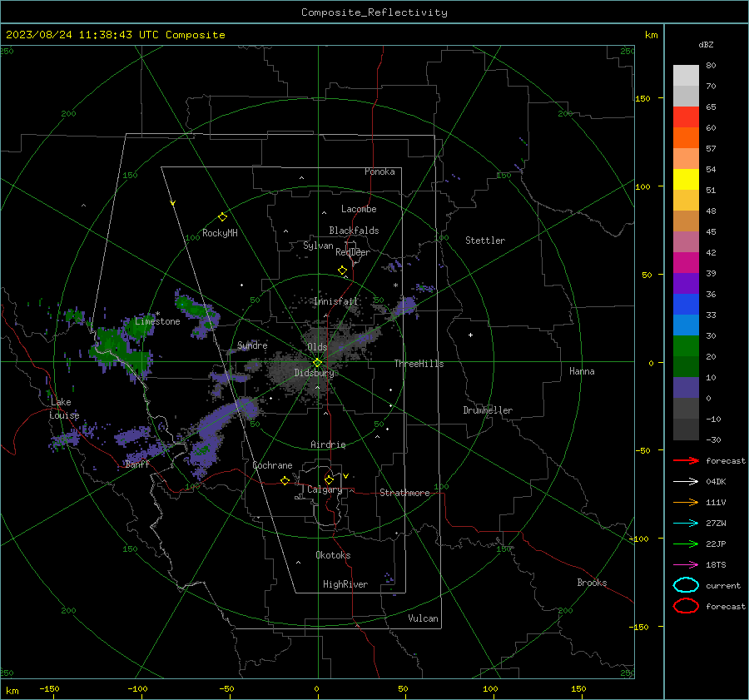Click the cyan 27ZW arrow in legend
The height and width of the screenshot is (700, 749).
click(686, 524)
